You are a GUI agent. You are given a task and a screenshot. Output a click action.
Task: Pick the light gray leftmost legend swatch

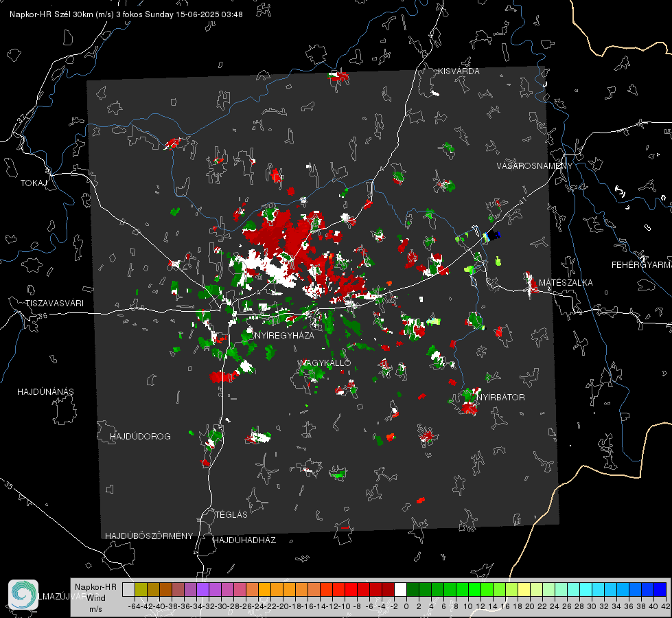point(128,590)
